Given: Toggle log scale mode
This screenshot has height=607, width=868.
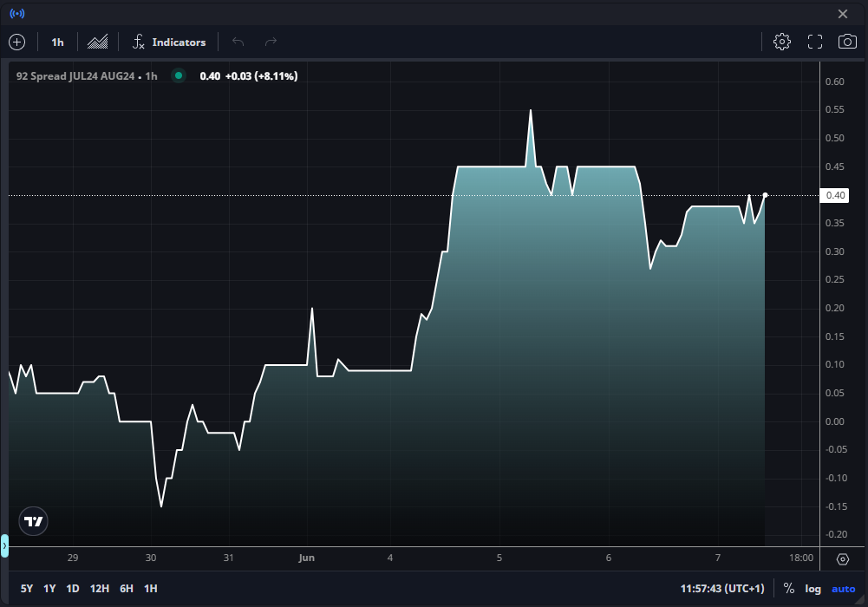Looking at the screenshot, I should pyautogui.click(x=813, y=588).
